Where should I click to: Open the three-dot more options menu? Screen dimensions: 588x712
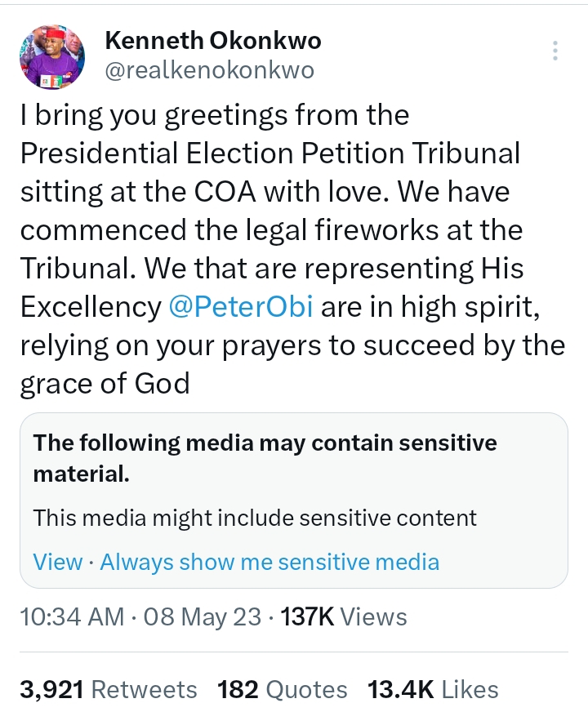tap(555, 51)
